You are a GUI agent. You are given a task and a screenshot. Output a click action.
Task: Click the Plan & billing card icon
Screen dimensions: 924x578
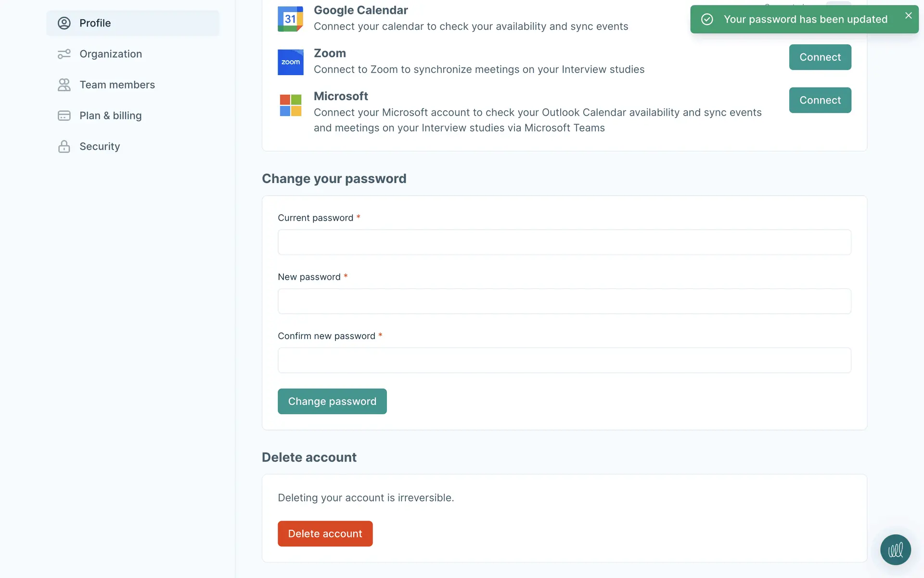[x=64, y=116]
